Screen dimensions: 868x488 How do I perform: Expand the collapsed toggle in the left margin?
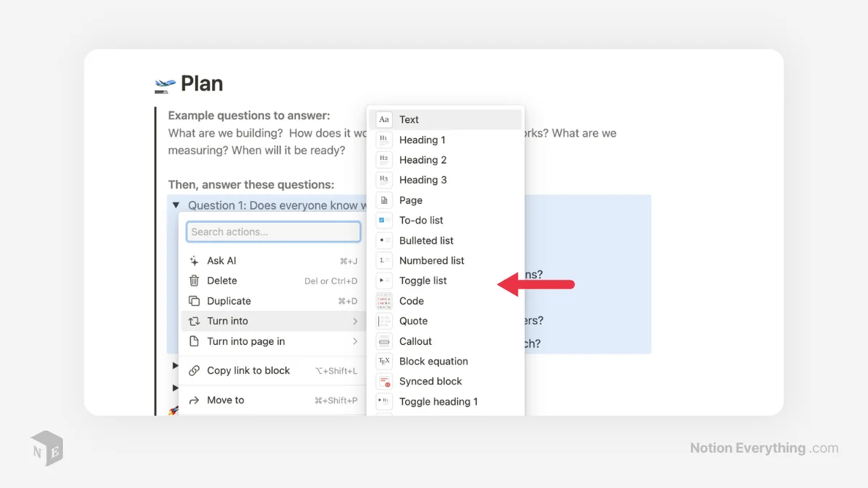[176, 366]
